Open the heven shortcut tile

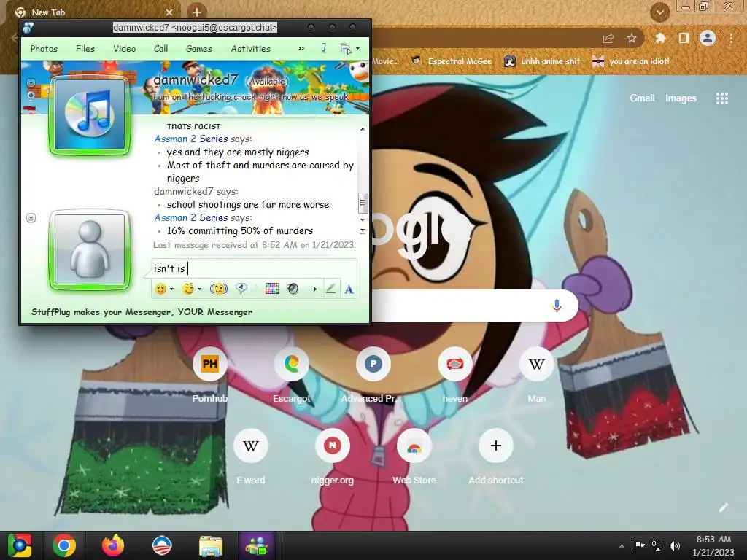[x=455, y=376]
